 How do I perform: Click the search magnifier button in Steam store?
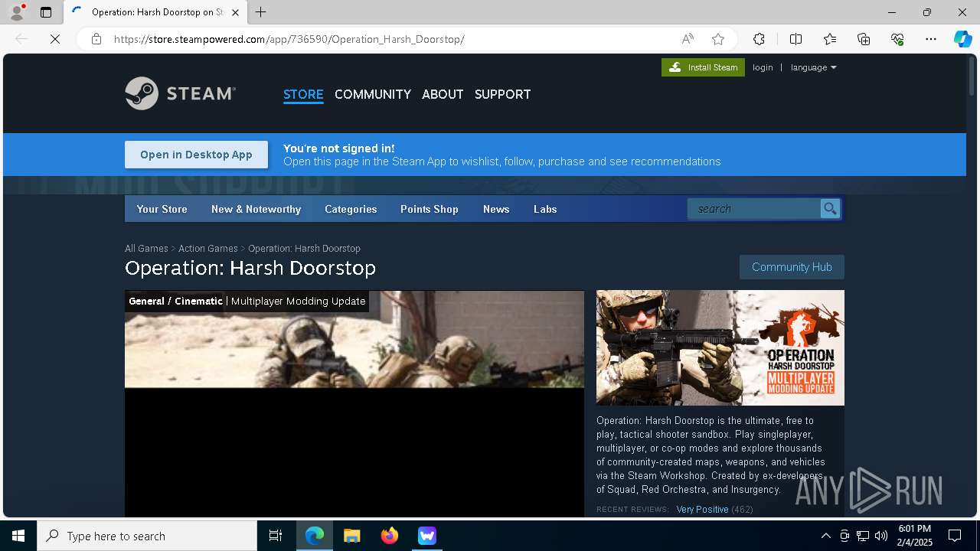tap(830, 209)
